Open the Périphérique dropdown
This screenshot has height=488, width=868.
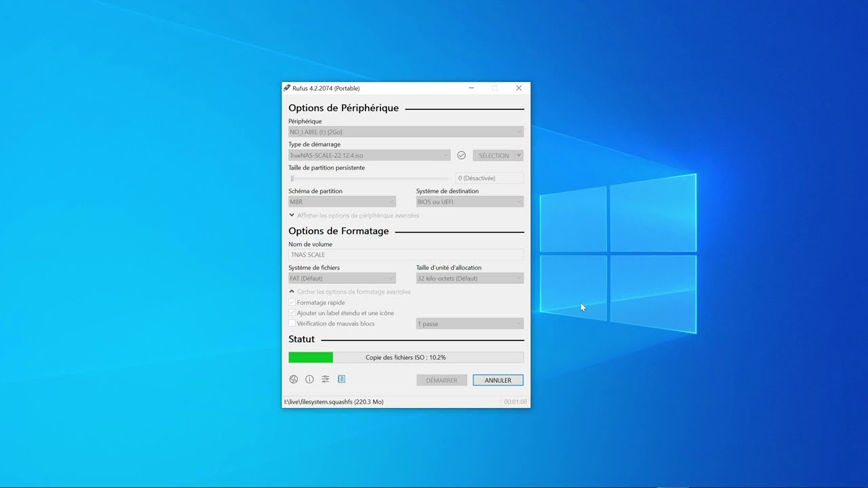(406, 132)
